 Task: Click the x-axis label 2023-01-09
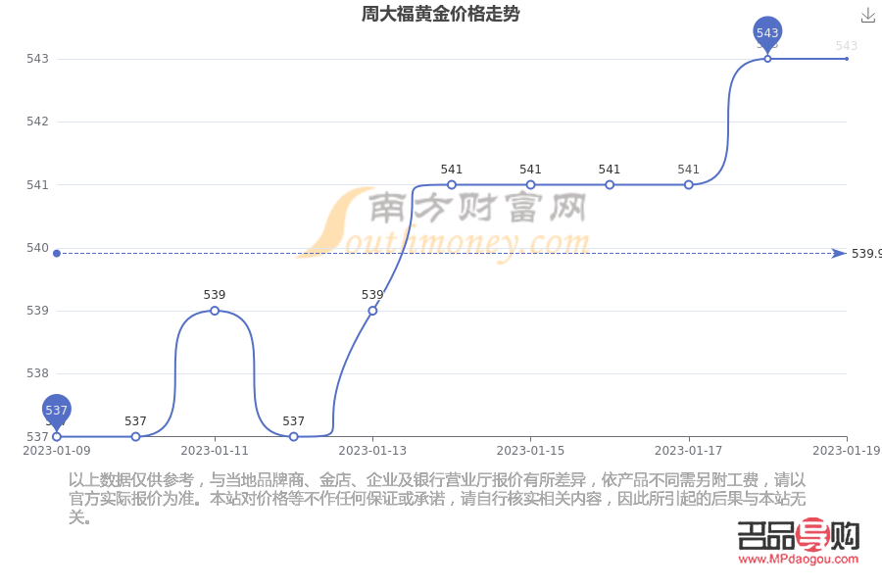(x=56, y=451)
